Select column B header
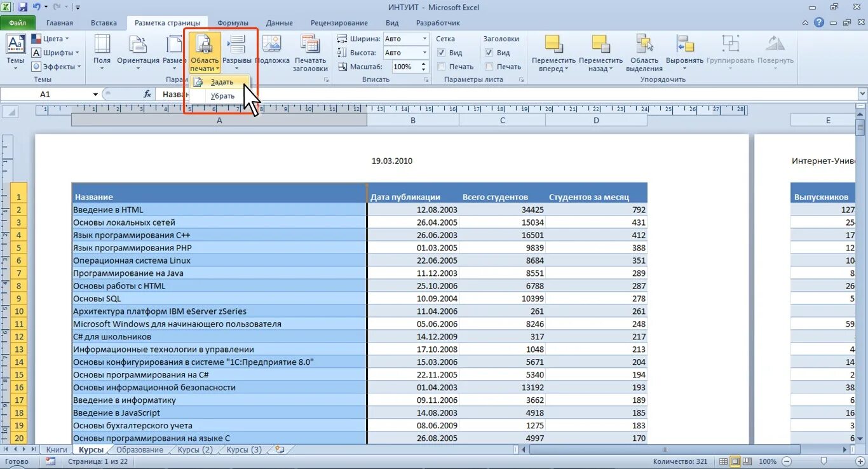 (413, 120)
